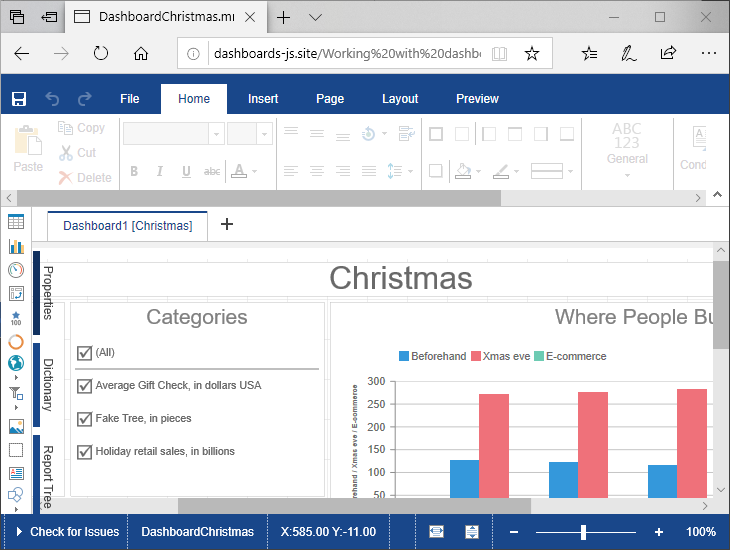Select the Filter funnel icon in sidebar
Viewport: 730px width, 550px height.
pos(16,394)
